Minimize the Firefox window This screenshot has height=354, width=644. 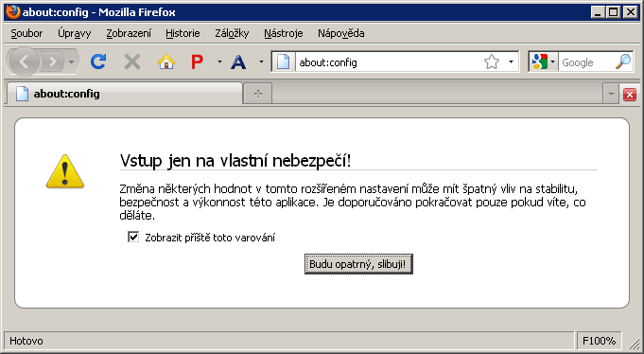(598, 12)
